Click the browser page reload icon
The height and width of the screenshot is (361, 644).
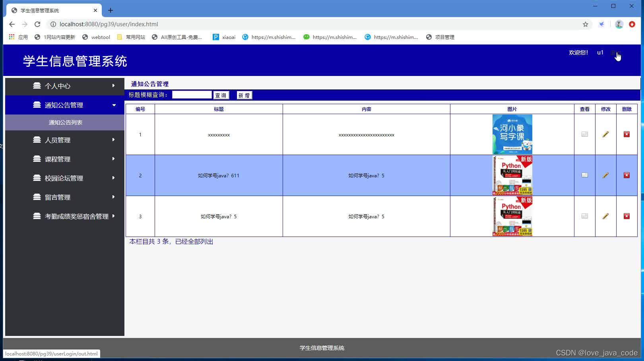37,24
